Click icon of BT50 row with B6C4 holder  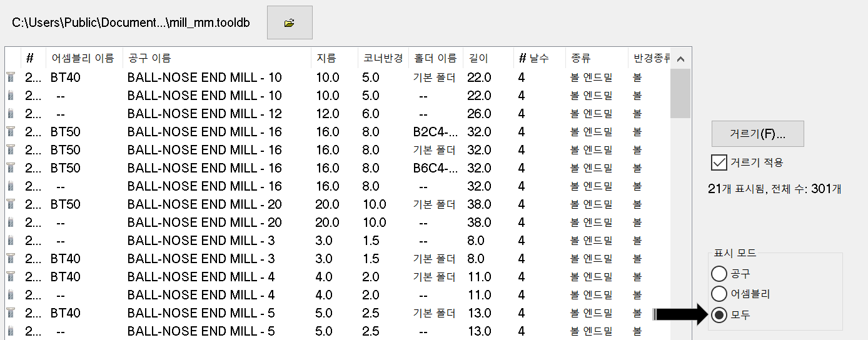tap(10, 168)
